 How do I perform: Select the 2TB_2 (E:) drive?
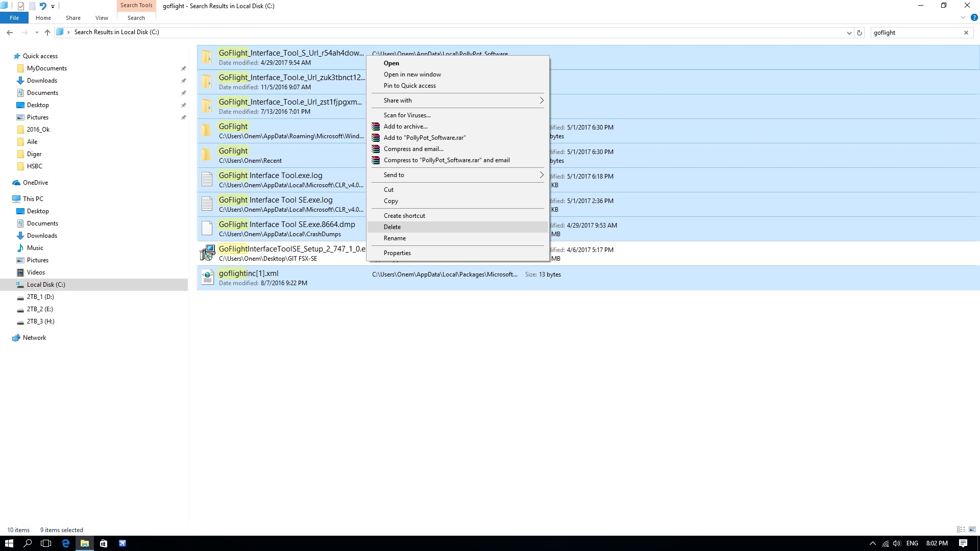click(x=40, y=309)
